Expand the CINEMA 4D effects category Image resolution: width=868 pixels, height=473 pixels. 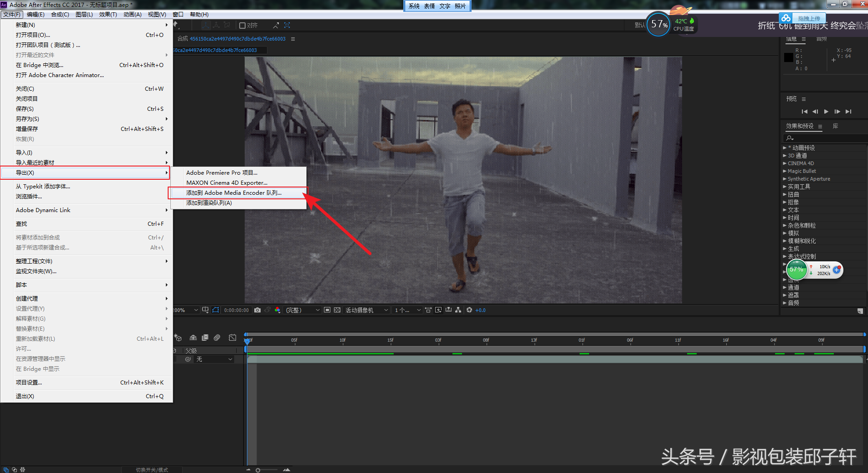pos(785,163)
